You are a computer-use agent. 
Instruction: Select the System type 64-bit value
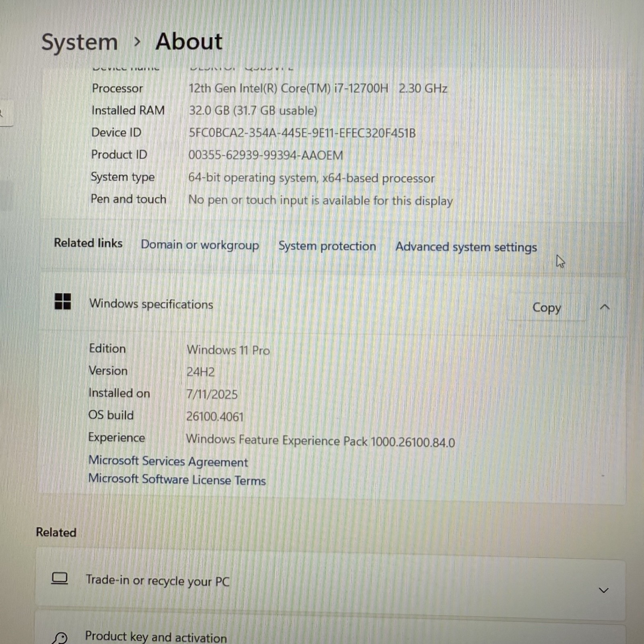pyautogui.click(x=312, y=178)
